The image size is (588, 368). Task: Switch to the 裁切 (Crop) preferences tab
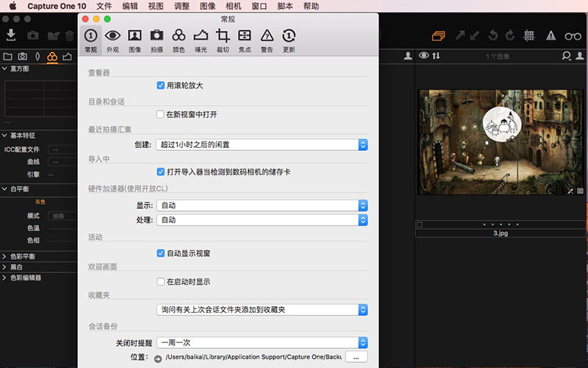click(x=223, y=41)
